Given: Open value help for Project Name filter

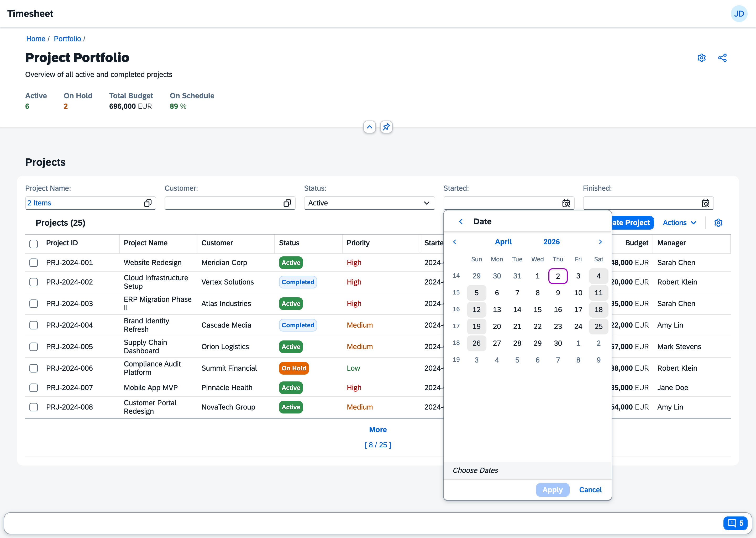Looking at the screenshot, I should pyautogui.click(x=148, y=203).
